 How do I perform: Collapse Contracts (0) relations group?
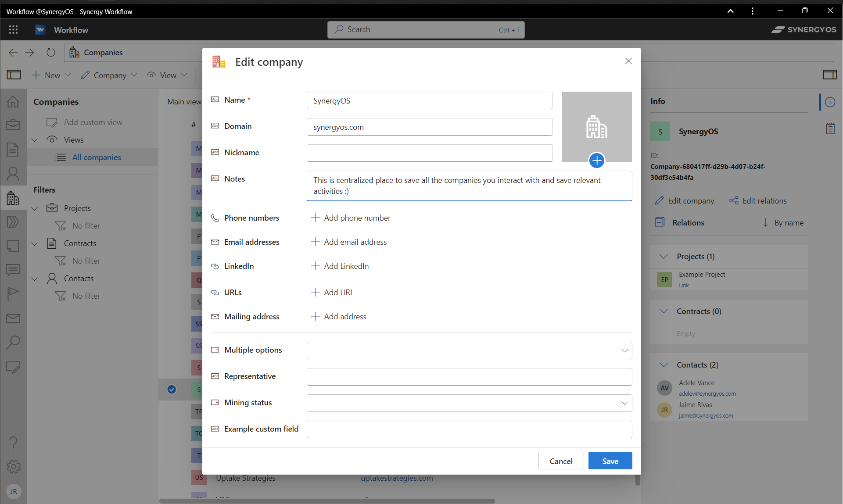pyautogui.click(x=664, y=311)
